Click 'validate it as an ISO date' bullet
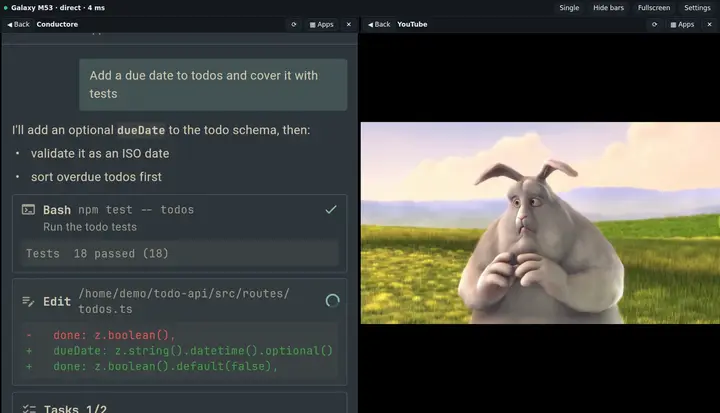Screen dimensions: 720x413 click(x=100, y=153)
